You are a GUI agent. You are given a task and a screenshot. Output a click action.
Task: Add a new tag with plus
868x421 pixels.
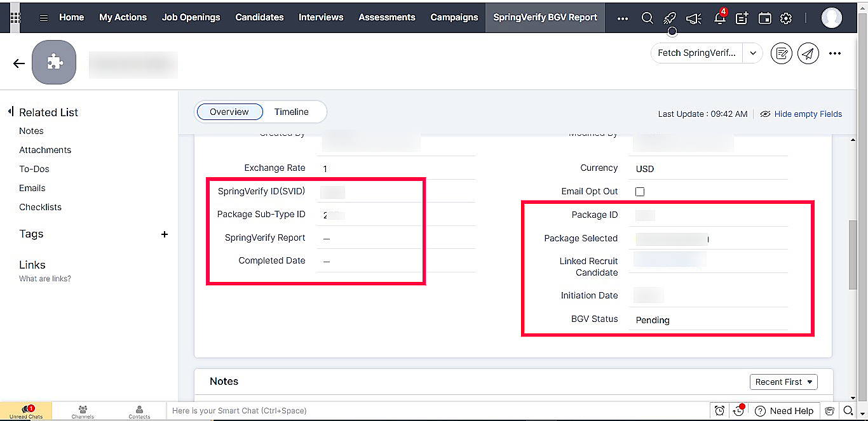tap(165, 234)
